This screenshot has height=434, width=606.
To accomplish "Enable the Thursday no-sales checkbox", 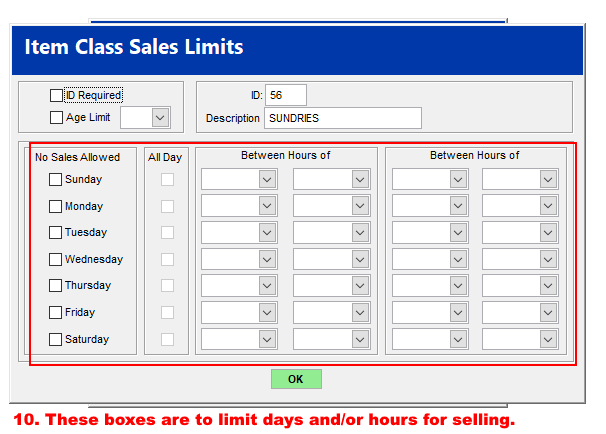I will [x=56, y=285].
